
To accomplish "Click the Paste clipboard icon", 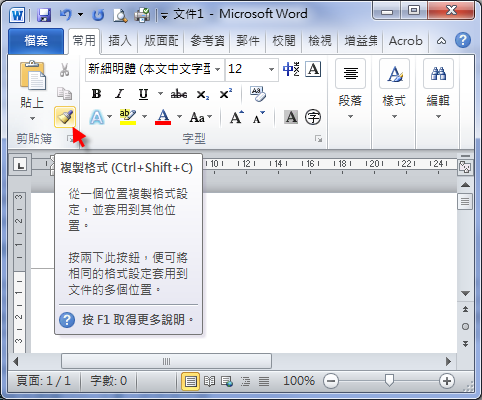I will click(33, 75).
